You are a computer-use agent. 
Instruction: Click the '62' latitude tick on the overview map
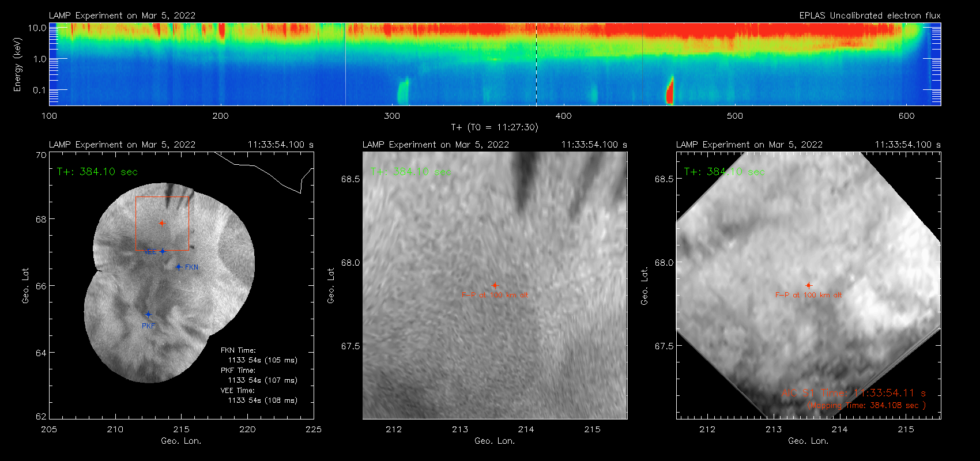click(x=41, y=417)
